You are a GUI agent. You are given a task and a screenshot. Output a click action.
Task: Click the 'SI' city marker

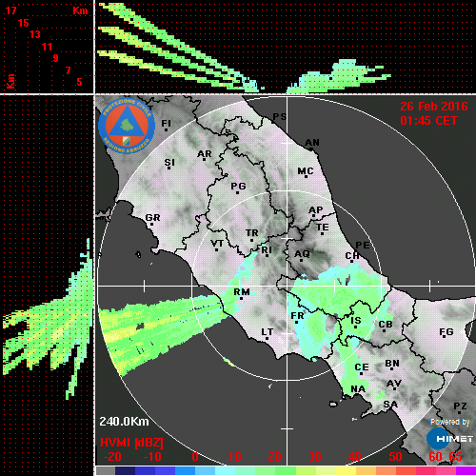[x=169, y=163]
